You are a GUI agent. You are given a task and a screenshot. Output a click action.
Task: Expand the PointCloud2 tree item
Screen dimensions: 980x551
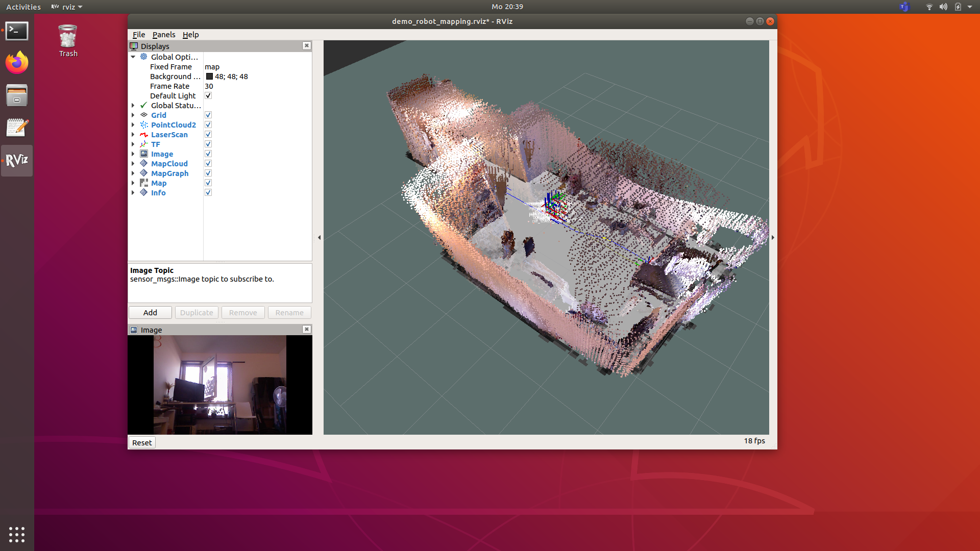click(133, 125)
